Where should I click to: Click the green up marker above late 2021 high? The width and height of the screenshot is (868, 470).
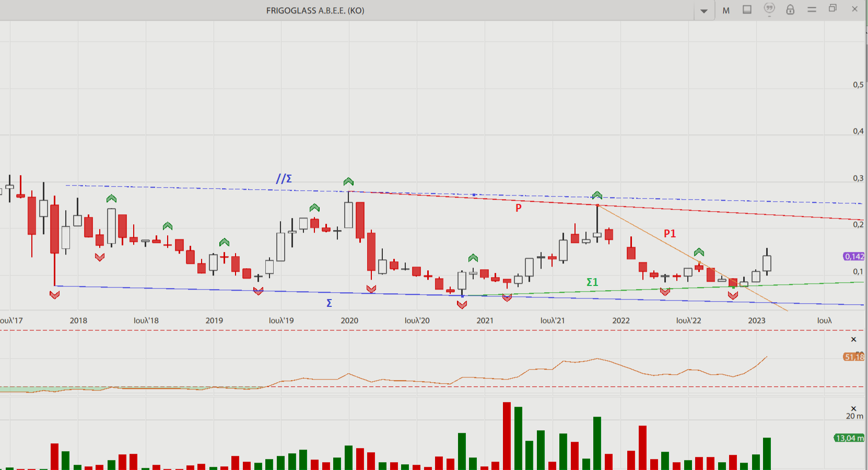pyautogui.click(x=597, y=195)
